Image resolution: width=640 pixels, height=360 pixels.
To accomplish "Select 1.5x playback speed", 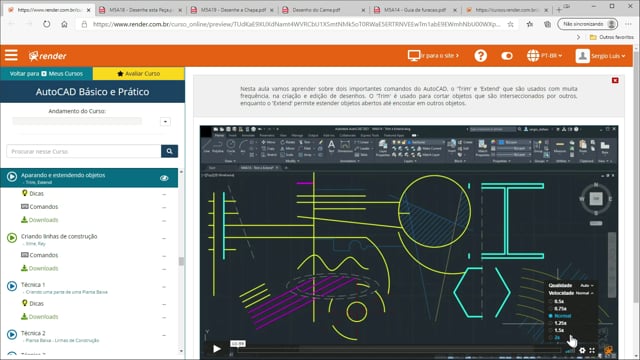I will click(x=559, y=330).
